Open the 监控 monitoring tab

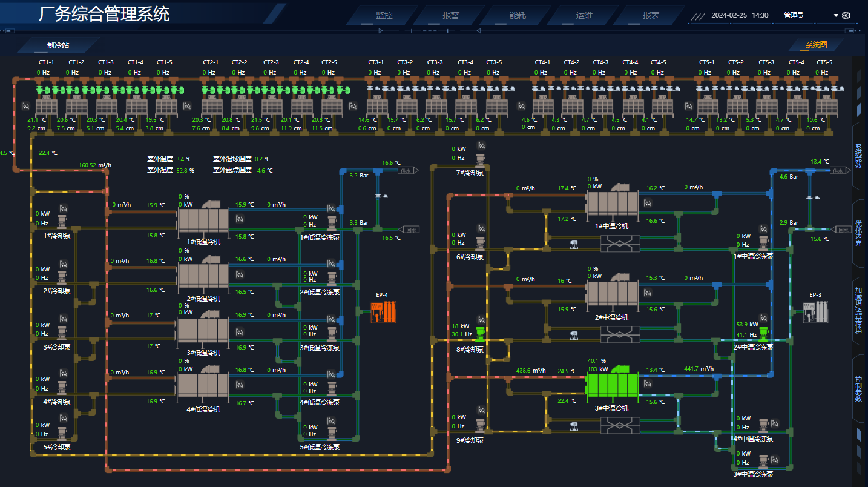tap(384, 16)
